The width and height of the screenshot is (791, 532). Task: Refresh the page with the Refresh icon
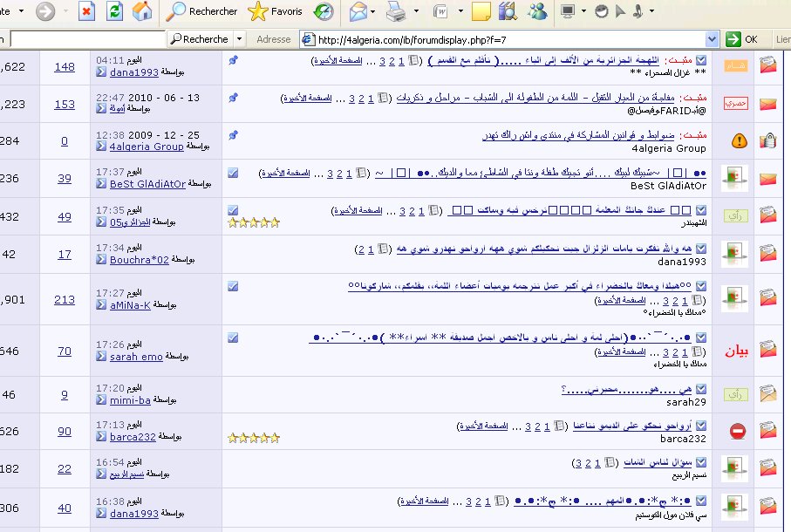[114, 11]
